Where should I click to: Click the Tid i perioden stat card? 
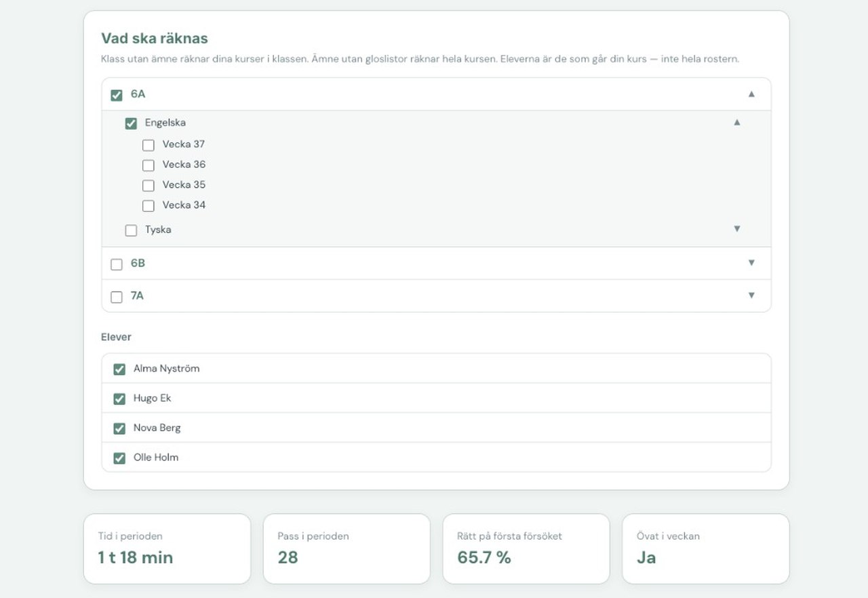click(x=167, y=549)
